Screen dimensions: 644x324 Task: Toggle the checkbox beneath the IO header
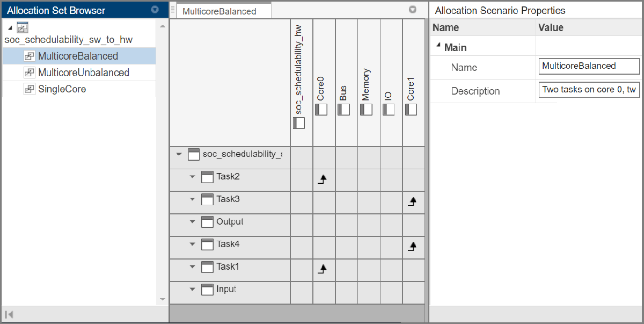point(389,109)
